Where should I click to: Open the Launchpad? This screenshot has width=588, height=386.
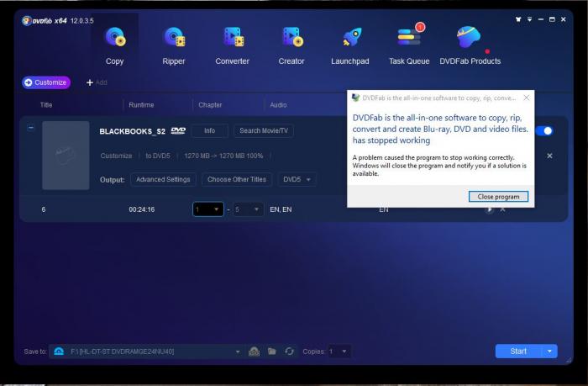pyautogui.click(x=351, y=44)
